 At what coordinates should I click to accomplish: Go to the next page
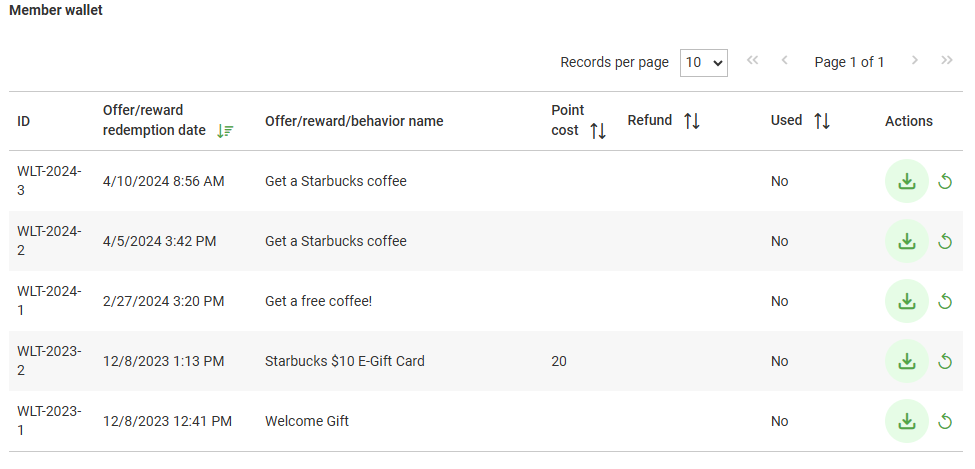pos(914,61)
